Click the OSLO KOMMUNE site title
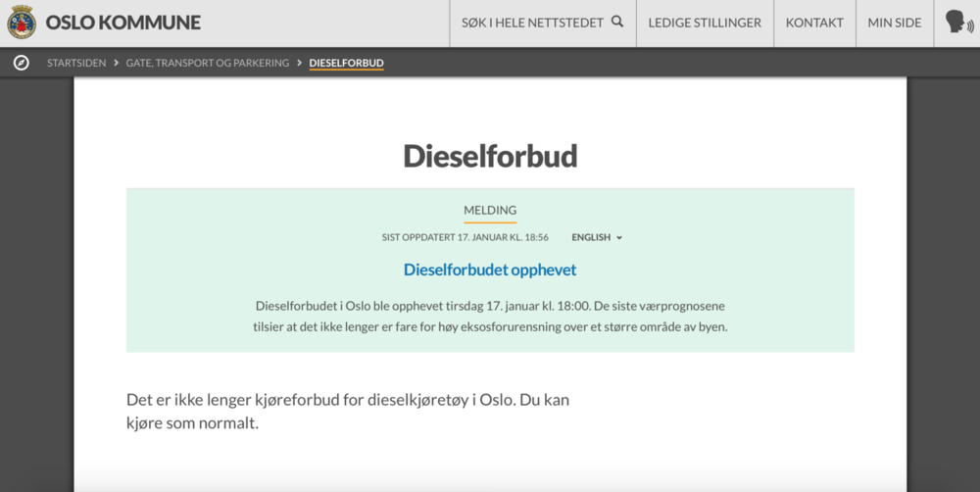This screenshot has width=980, height=492. tap(123, 24)
